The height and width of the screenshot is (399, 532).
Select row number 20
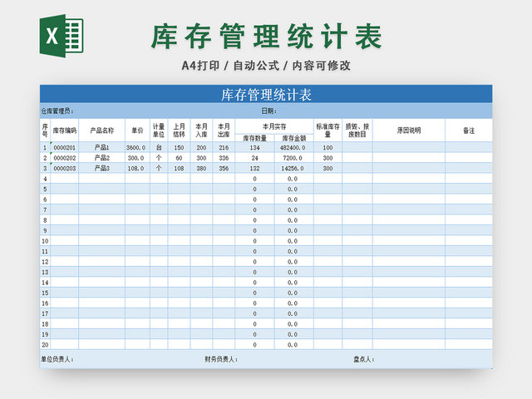(45, 345)
